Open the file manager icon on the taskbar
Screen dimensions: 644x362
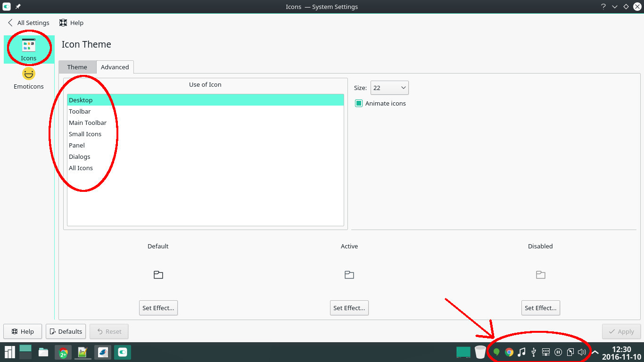click(x=43, y=352)
